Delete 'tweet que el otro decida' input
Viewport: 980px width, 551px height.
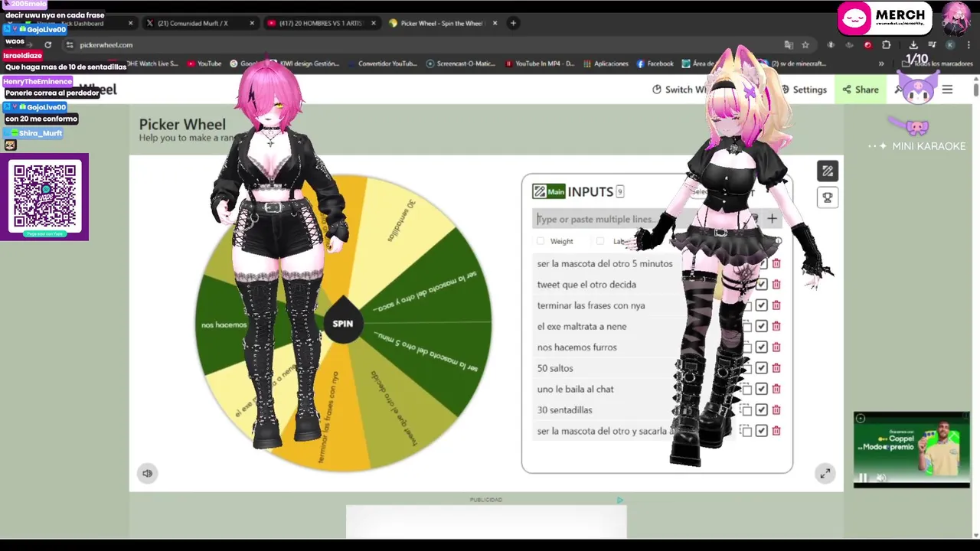(x=776, y=285)
